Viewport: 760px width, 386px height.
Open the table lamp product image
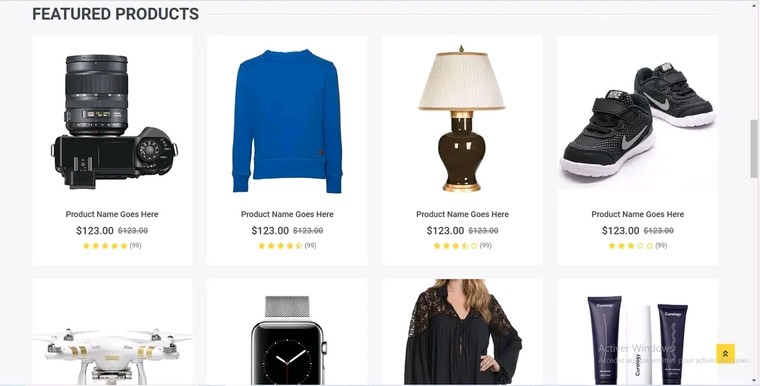(x=461, y=119)
